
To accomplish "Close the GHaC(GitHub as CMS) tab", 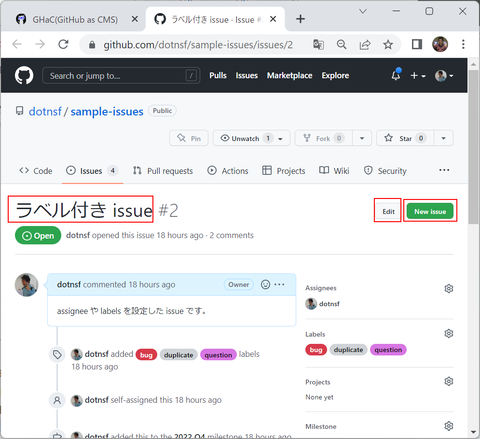I will point(135,19).
